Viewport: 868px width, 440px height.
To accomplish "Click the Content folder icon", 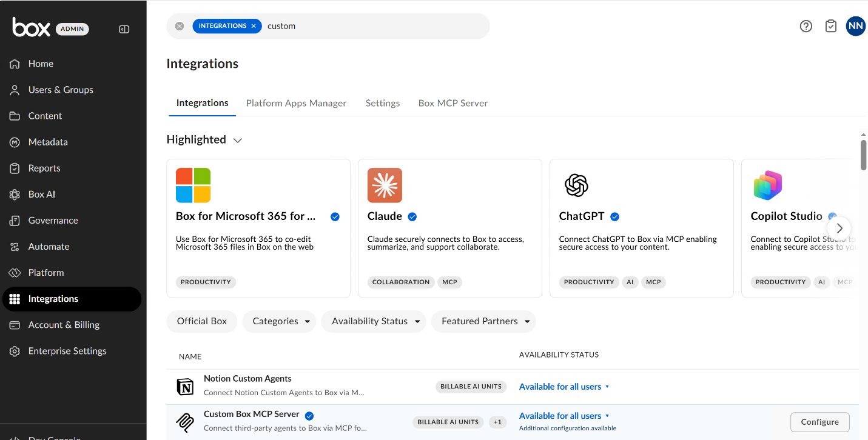I will pyautogui.click(x=15, y=116).
